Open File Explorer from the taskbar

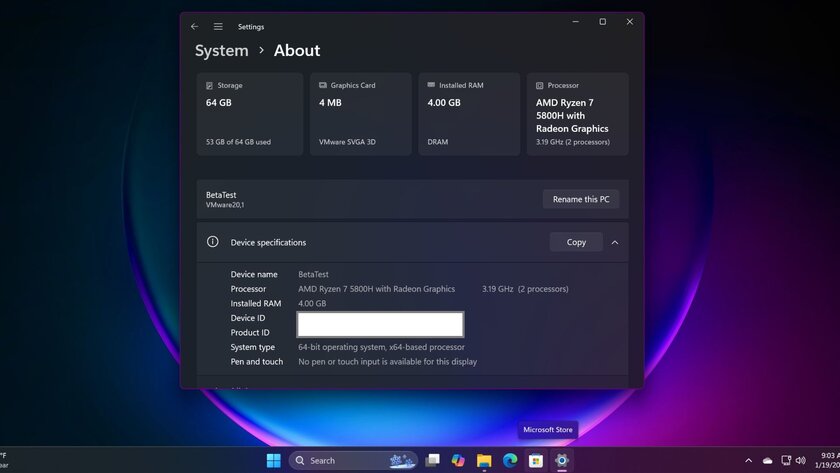[484, 460]
